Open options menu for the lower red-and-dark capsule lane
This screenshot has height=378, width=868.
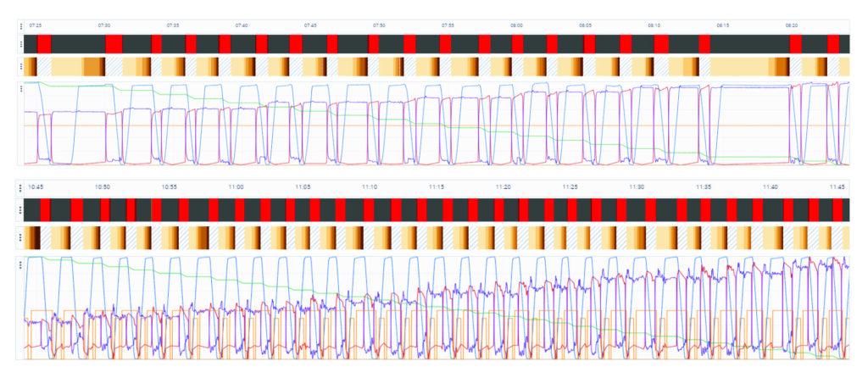click(x=19, y=209)
